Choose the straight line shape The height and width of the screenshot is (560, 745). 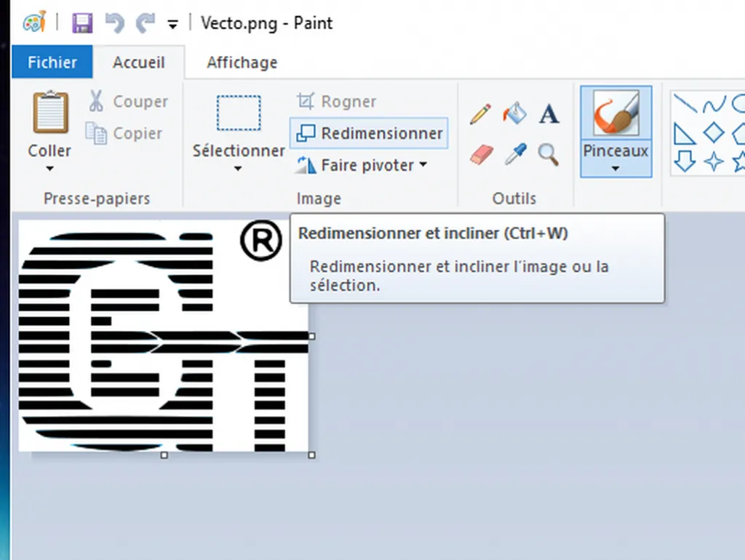(685, 103)
